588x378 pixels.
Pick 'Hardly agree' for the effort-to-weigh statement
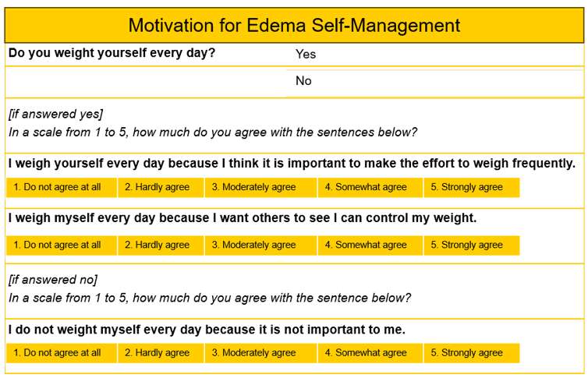point(161,188)
